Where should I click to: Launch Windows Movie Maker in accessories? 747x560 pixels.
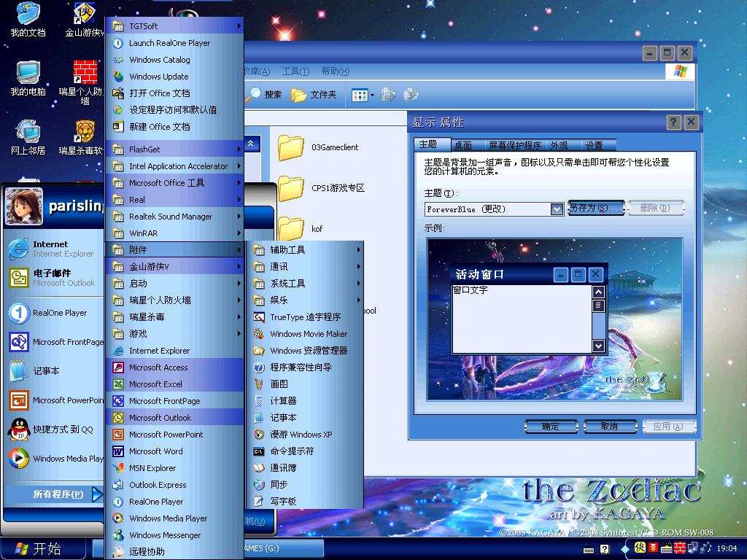click(x=305, y=334)
